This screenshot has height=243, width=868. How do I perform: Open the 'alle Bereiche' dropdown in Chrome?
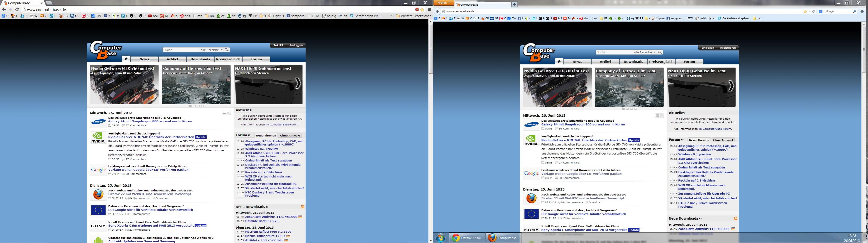pyautogui.click(x=212, y=50)
